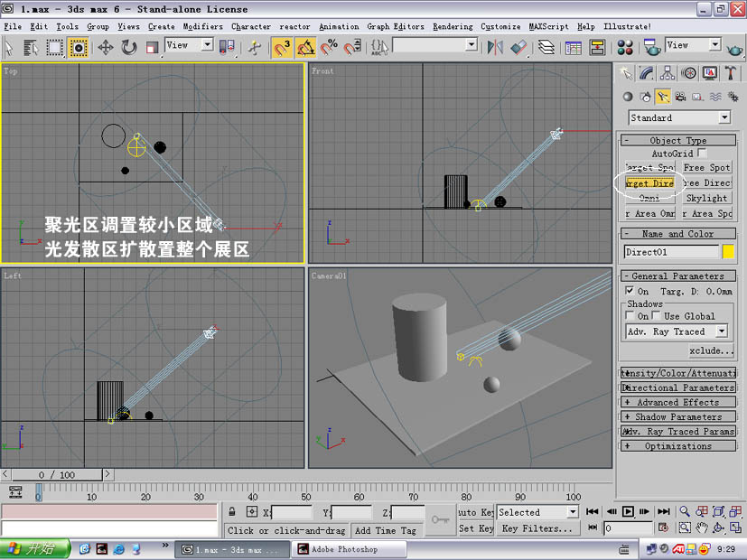Open Select by Name list tool

(x=31, y=48)
